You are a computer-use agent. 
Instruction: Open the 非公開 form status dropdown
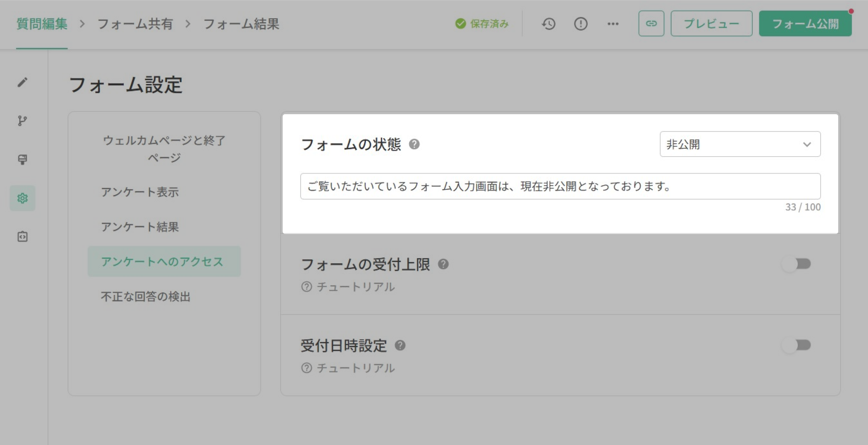coord(740,144)
